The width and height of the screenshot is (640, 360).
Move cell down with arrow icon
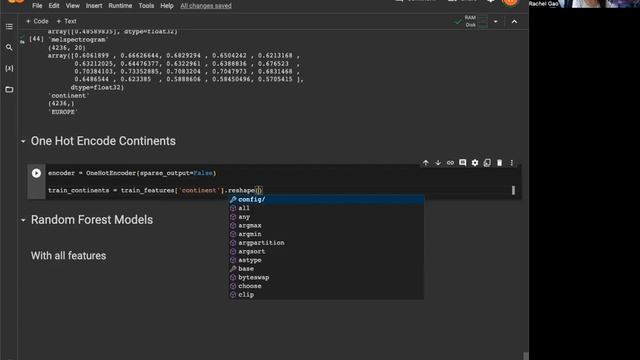point(438,163)
